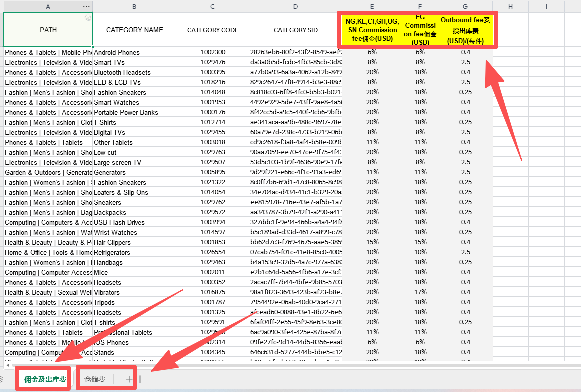Viewport: 581px width, 392px height.
Task: Select the Stands cell
Action: pyautogui.click(x=134, y=352)
